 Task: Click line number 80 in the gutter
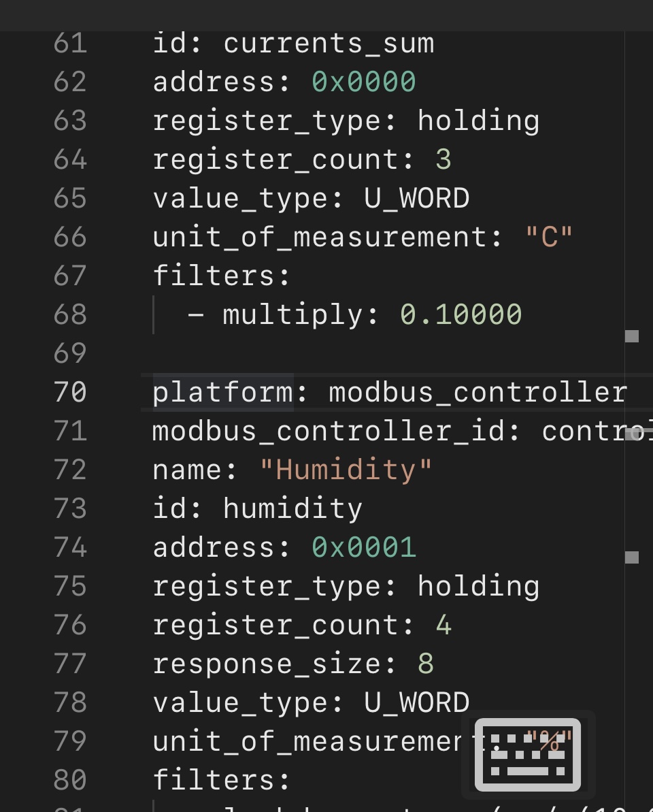click(x=70, y=780)
